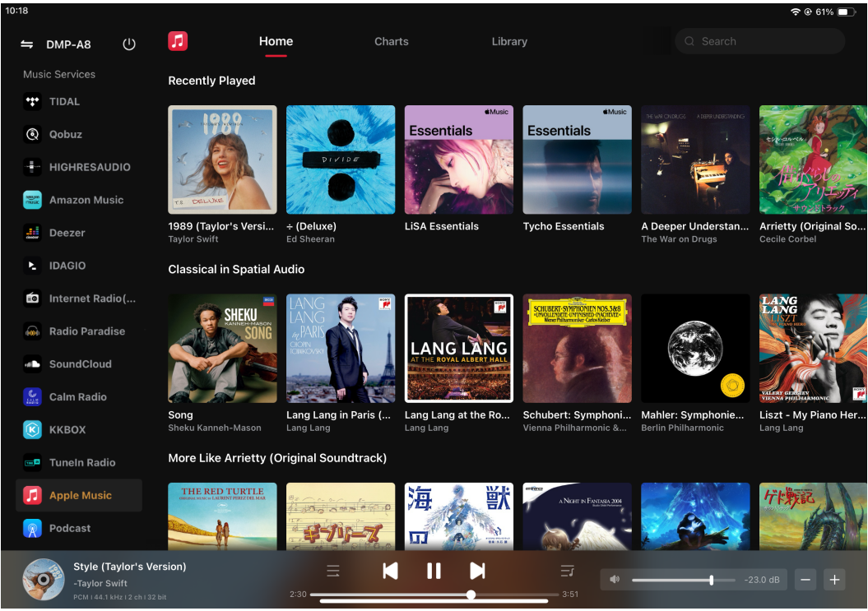Click the DMP-A8 device name

(68, 45)
